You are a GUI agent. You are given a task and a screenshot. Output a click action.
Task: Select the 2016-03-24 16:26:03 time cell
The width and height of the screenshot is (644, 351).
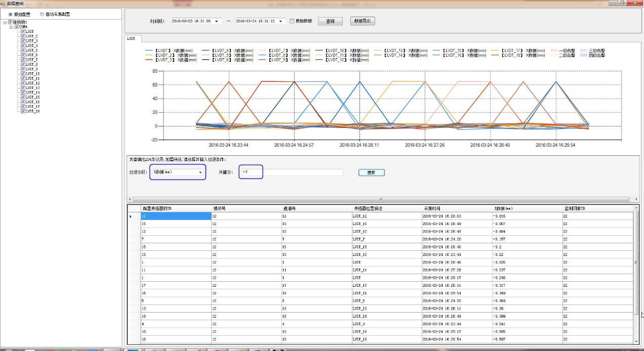click(457, 216)
